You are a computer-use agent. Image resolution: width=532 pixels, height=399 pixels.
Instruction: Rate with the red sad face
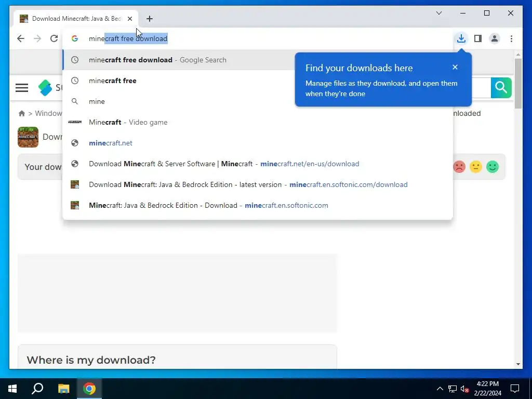(x=459, y=167)
